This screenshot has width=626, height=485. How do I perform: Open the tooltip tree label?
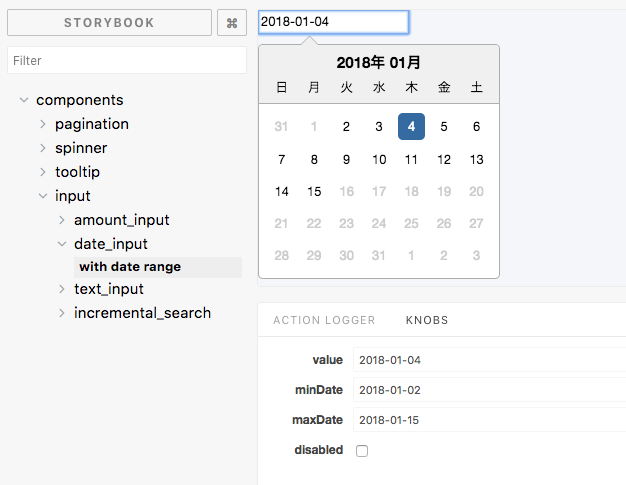pos(77,172)
